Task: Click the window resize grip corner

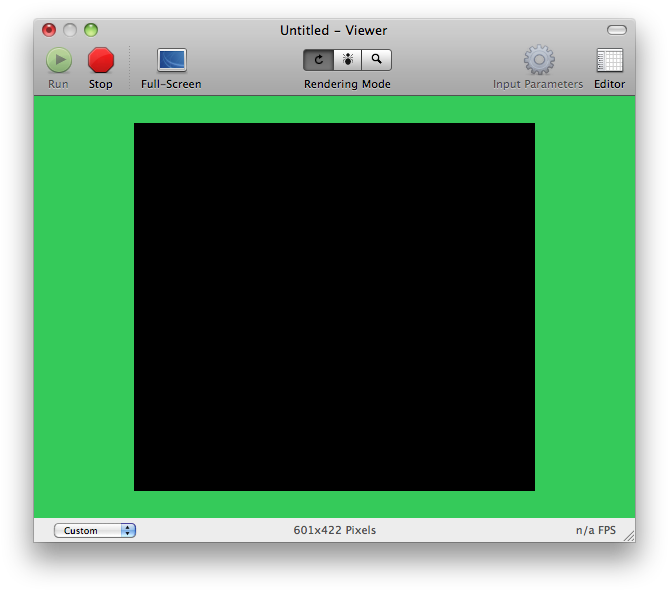Action: click(628, 536)
